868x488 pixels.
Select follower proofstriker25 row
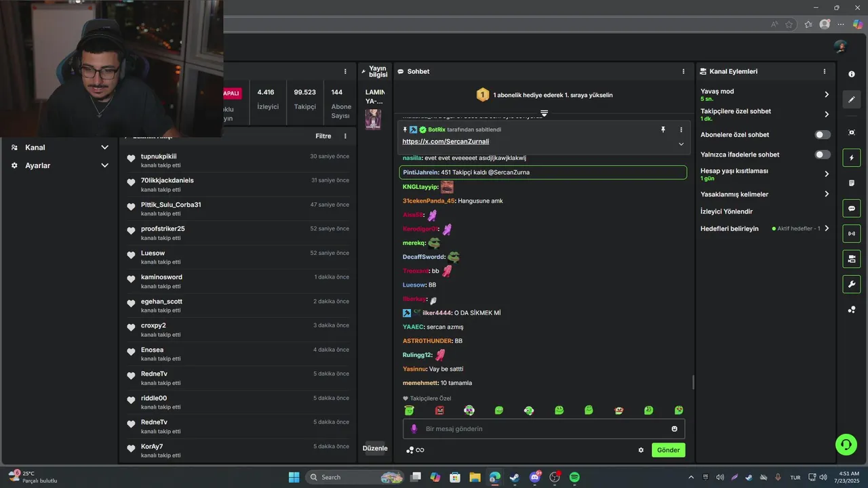(238, 233)
